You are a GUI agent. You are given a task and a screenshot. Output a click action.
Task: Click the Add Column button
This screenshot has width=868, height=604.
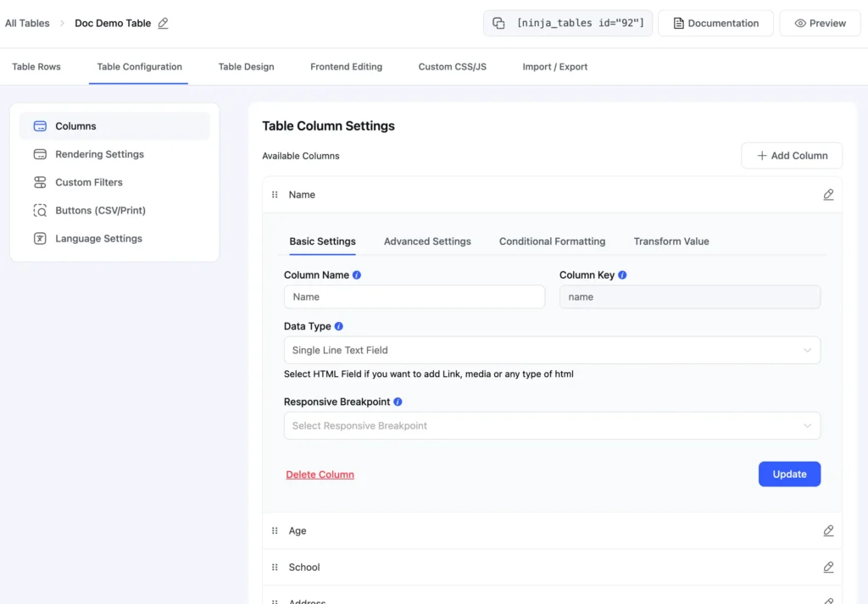(792, 156)
